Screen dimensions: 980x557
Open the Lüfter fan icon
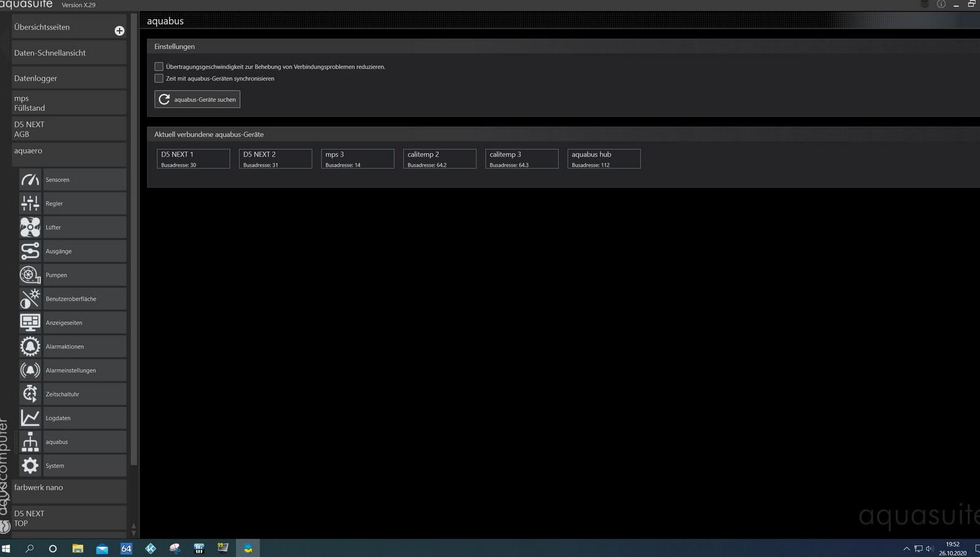(x=30, y=227)
